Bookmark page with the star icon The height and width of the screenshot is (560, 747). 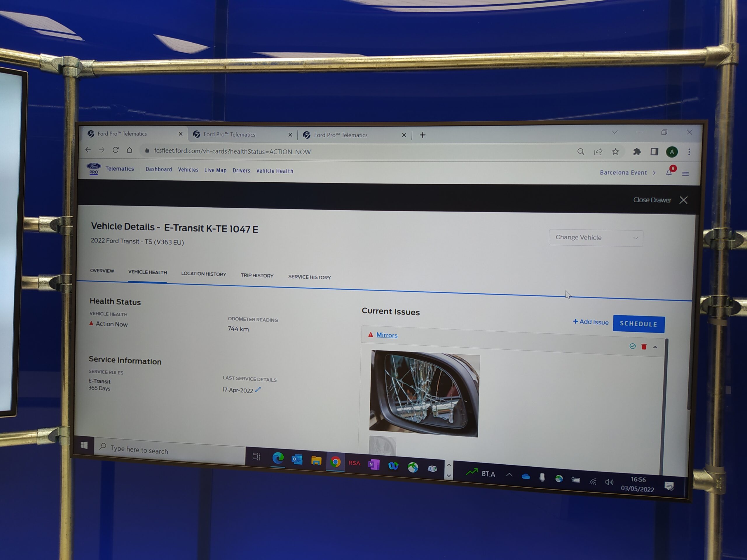615,152
